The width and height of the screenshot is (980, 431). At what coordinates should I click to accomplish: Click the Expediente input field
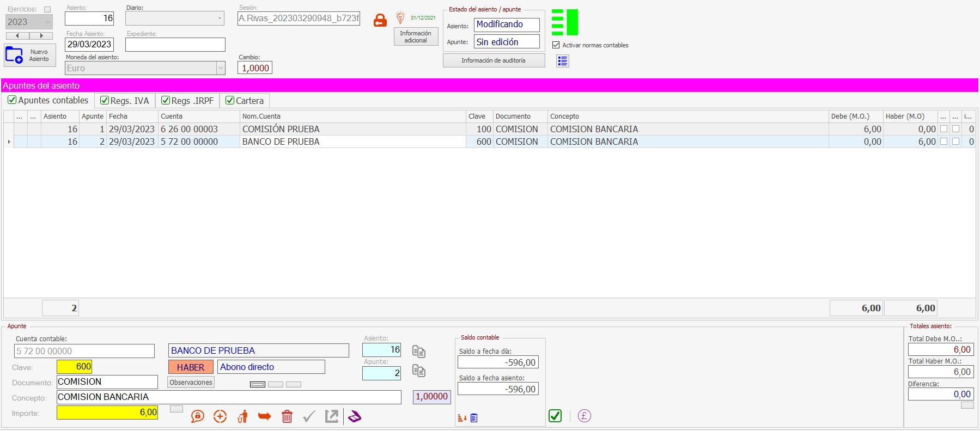tap(175, 45)
